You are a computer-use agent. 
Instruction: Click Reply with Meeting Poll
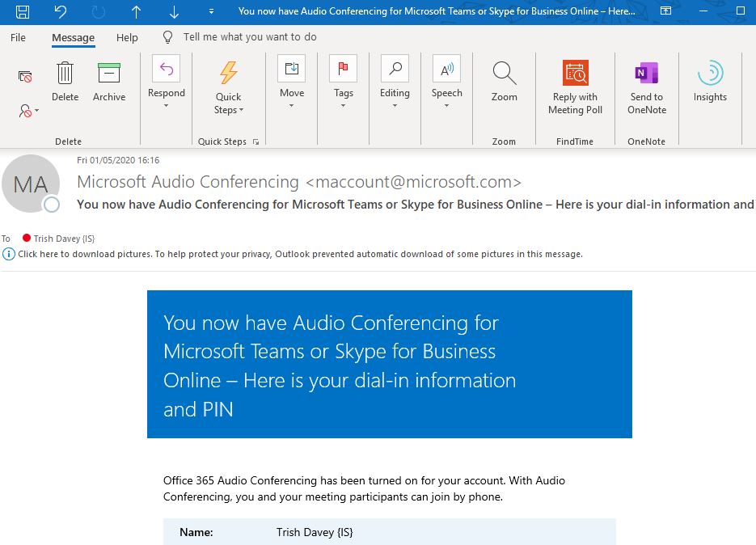pos(575,87)
